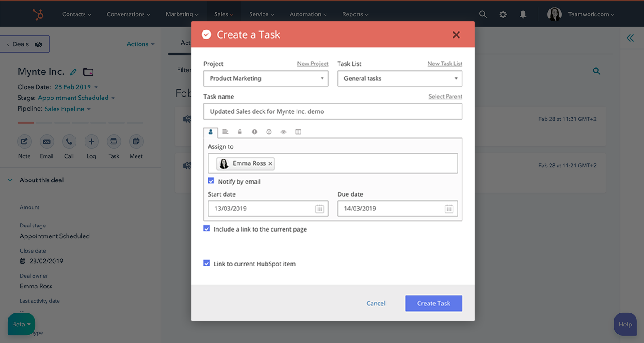Open the Contacts menu

[x=76, y=14]
